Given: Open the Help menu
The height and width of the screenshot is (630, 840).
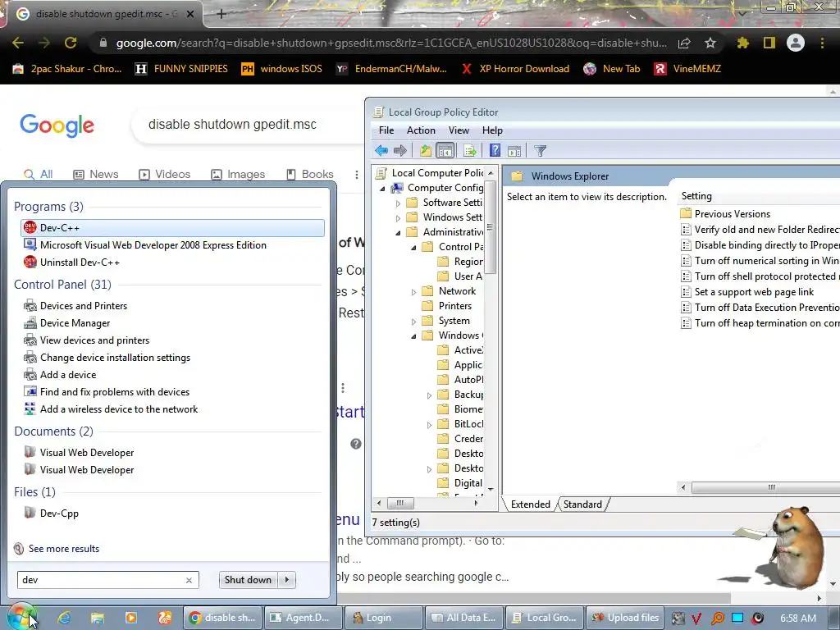Looking at the screenshot, I should (492, 130).
